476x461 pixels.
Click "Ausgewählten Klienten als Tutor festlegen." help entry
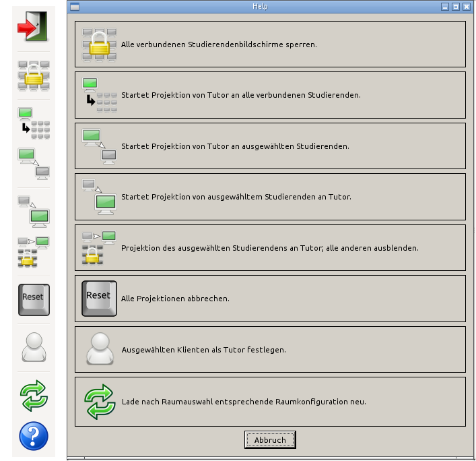click(203, 350)
